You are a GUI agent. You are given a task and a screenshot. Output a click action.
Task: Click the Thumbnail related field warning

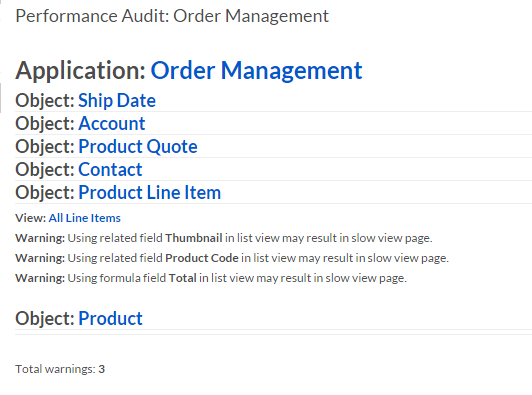click(x=224, y=238)
